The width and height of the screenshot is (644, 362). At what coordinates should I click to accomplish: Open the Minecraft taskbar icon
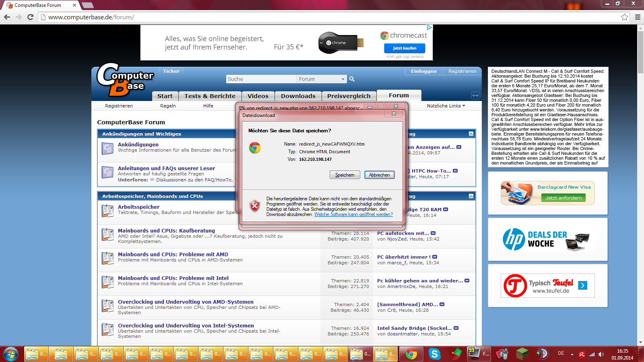coord(522,354)
